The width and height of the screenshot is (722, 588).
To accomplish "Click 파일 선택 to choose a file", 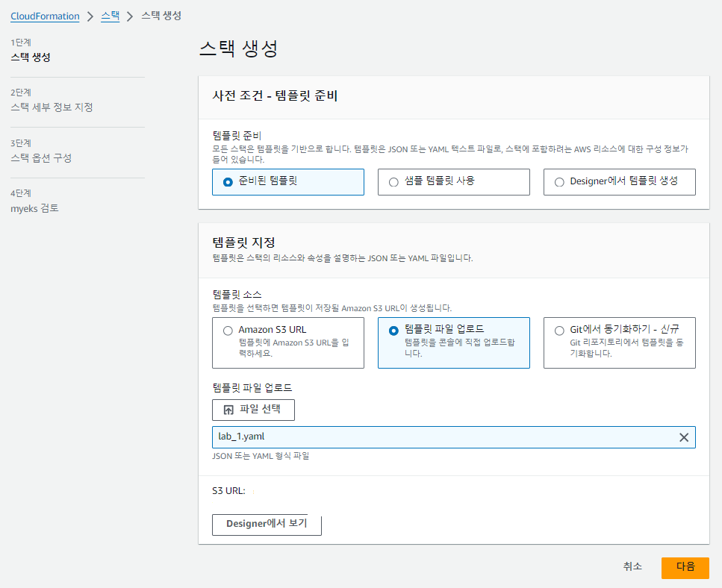I will tap(253, 410).
